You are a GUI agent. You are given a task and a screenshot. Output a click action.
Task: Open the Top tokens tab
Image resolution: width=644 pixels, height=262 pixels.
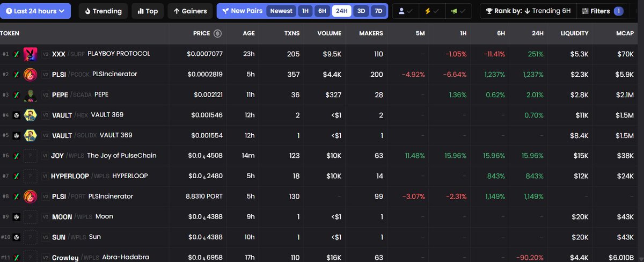148,11
